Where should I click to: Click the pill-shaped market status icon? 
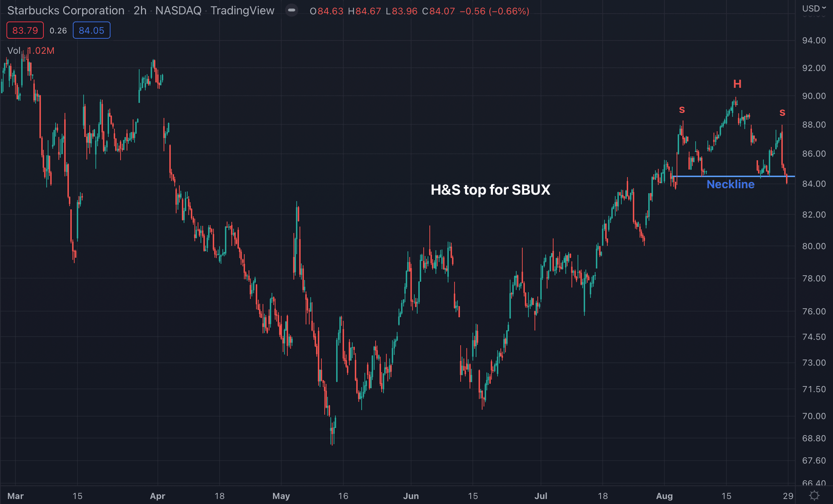click(x=292, y=10)
